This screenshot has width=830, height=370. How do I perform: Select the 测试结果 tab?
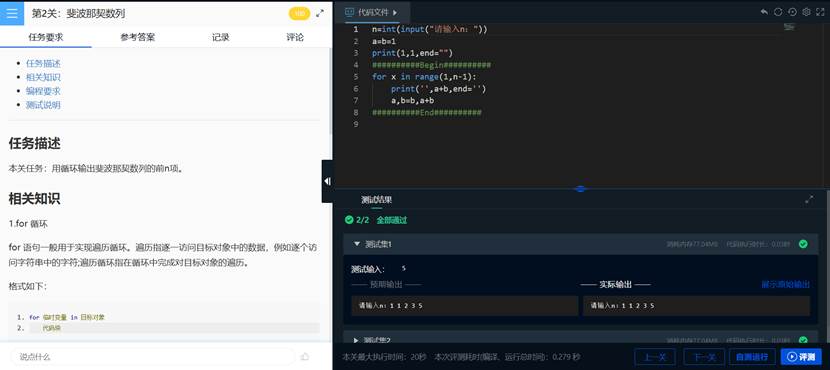click(x=376, y=200)
